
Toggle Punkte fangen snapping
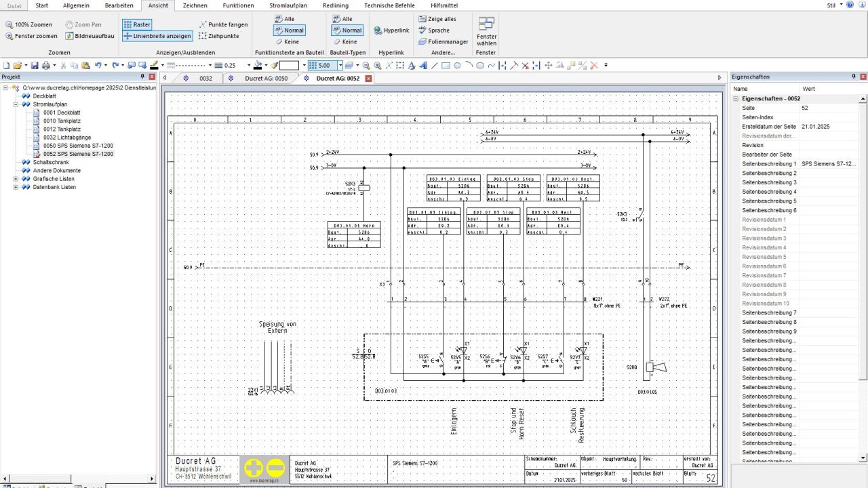coord(223,24)
